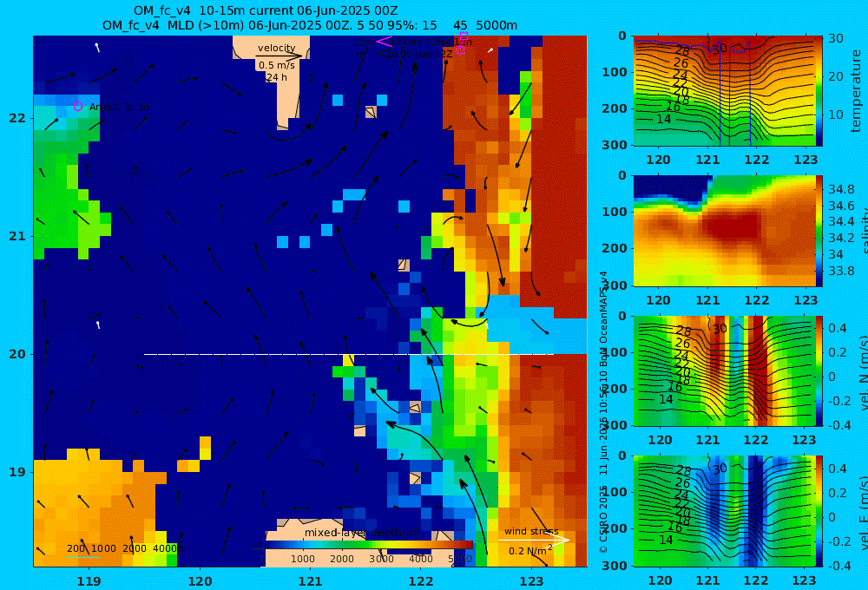
Task: Click the magenta Argo float circle marker
Action: pos(78,106)
